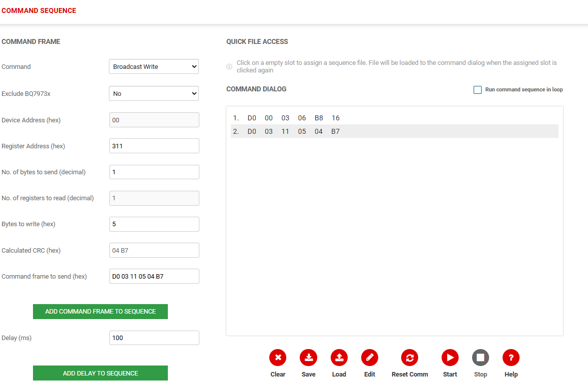The image size is (588, 383).
Task: Click the Calculated CRC (hex) label
Action: point(31,250)
